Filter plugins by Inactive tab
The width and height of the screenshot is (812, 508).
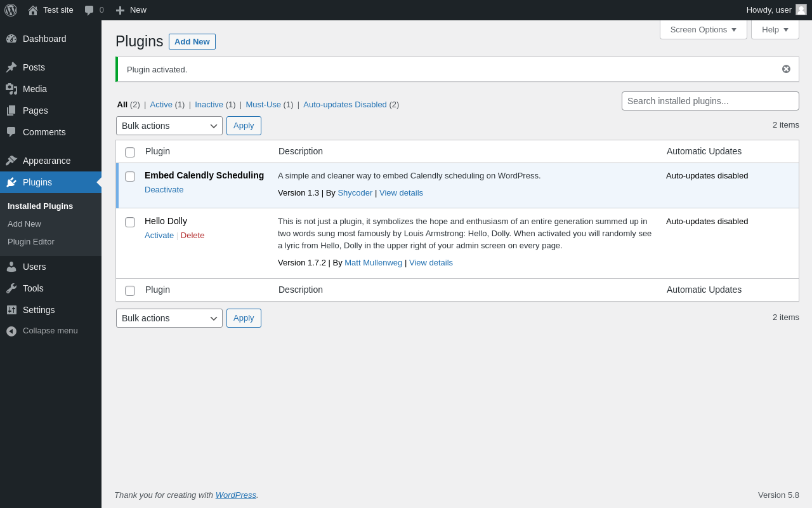209,105
